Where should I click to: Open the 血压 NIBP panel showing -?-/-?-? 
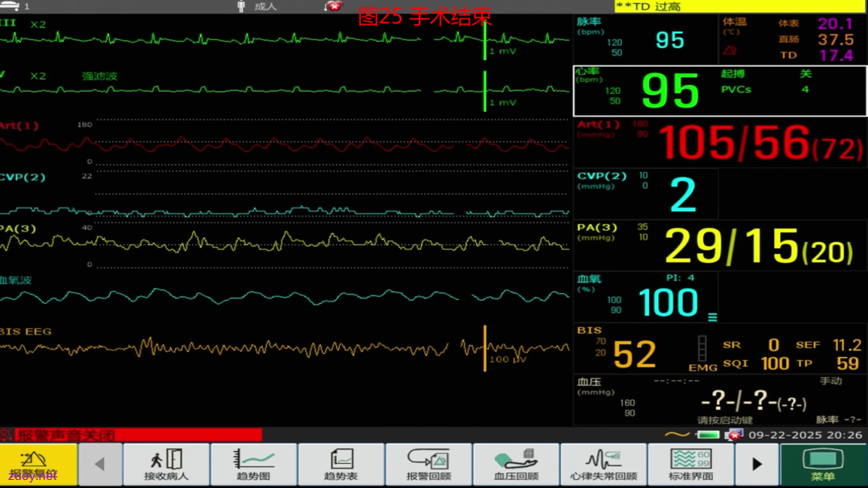(720, 400)
